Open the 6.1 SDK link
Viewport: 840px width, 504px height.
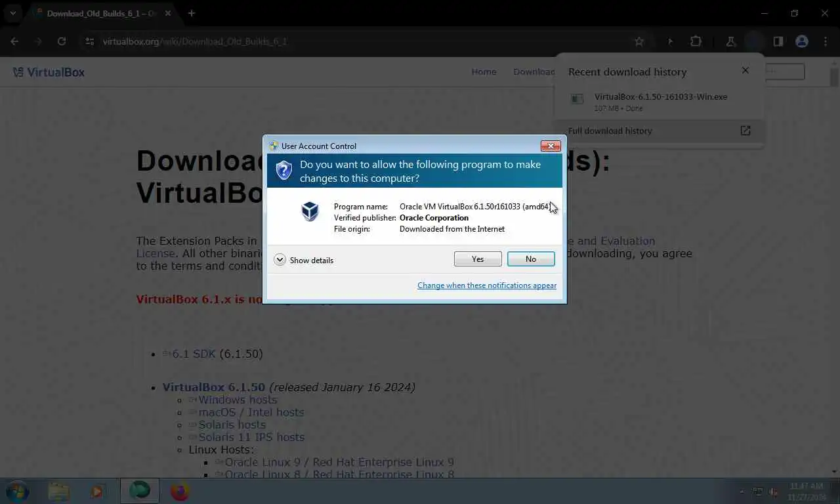[194, 354]
